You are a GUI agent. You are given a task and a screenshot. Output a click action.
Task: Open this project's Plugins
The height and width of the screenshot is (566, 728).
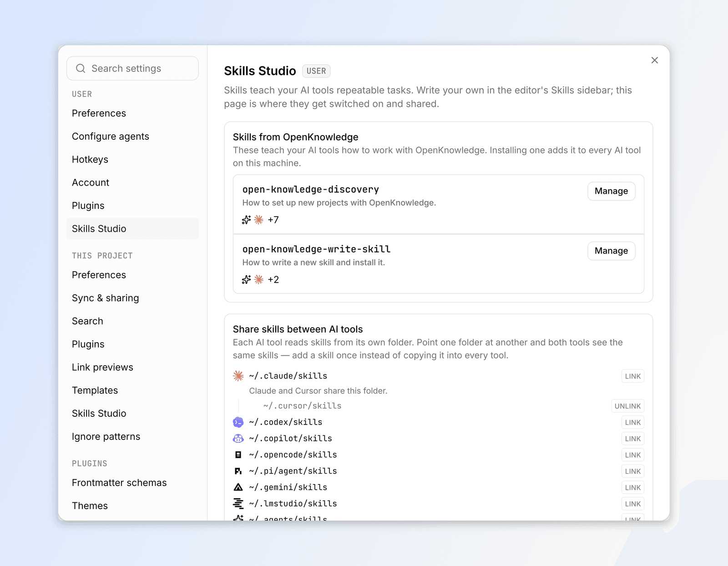(132, 344)
